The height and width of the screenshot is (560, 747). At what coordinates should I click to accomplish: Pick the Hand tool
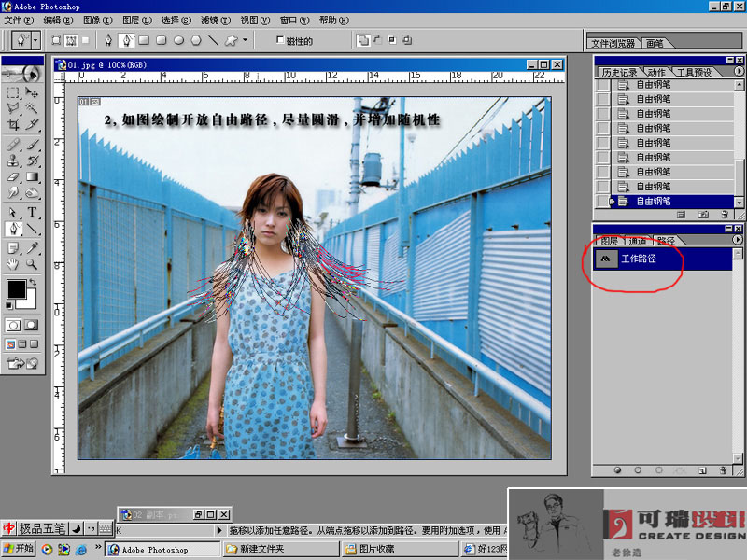point(14,264)
